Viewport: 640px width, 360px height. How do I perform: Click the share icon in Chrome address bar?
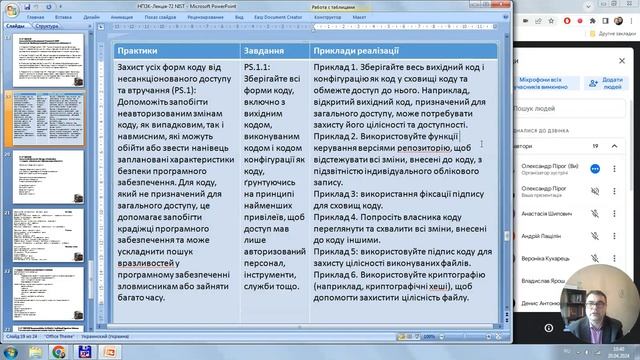538,21
